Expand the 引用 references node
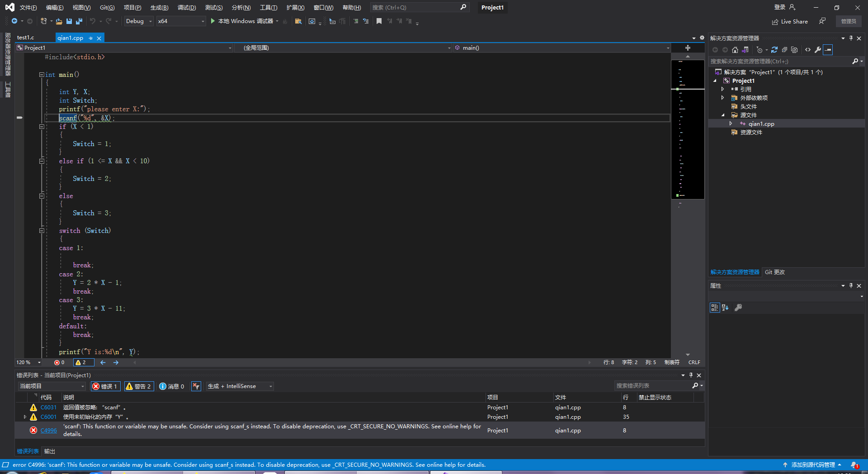The width and height of the screenshot is (868, 474). coord(723,90)
